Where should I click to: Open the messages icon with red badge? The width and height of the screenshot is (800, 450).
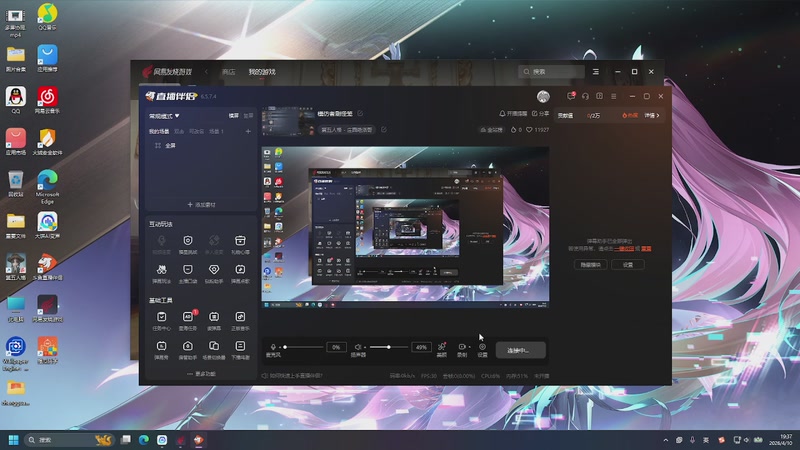coord(571,96)
